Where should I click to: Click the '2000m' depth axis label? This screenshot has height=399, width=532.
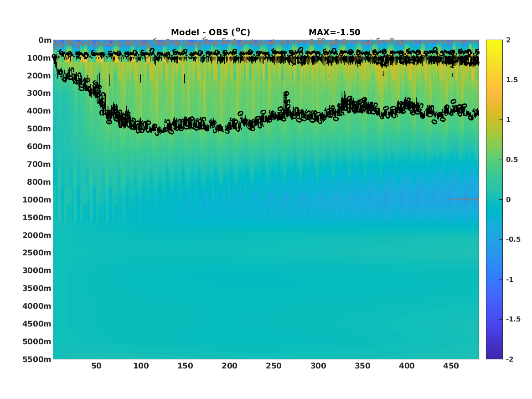(37, 235)
